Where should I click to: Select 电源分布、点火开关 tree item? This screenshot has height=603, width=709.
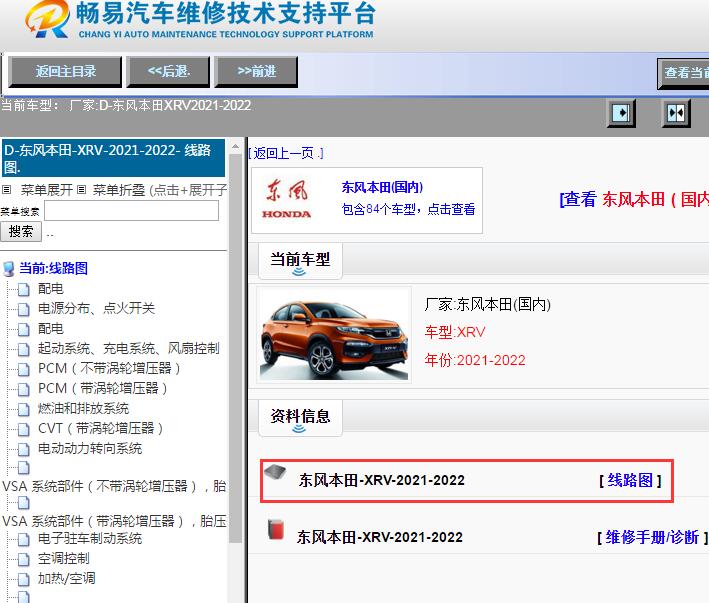(96, 309)
